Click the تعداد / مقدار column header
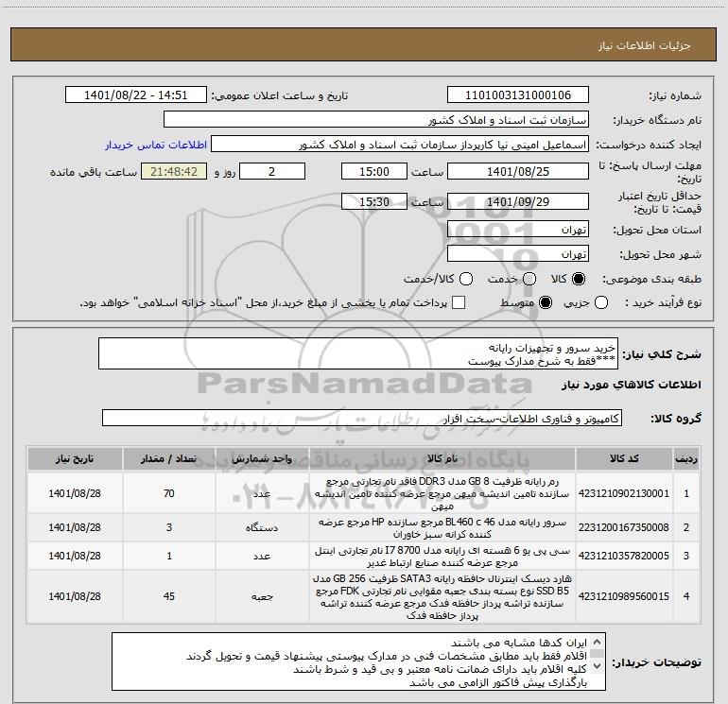 [x=169, y=459]
